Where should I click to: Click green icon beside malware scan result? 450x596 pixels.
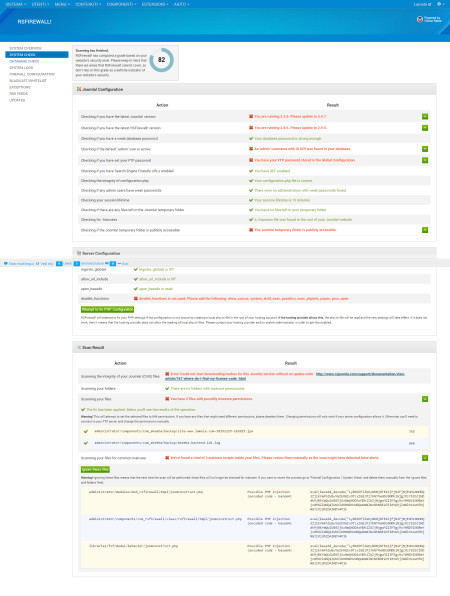425,458
